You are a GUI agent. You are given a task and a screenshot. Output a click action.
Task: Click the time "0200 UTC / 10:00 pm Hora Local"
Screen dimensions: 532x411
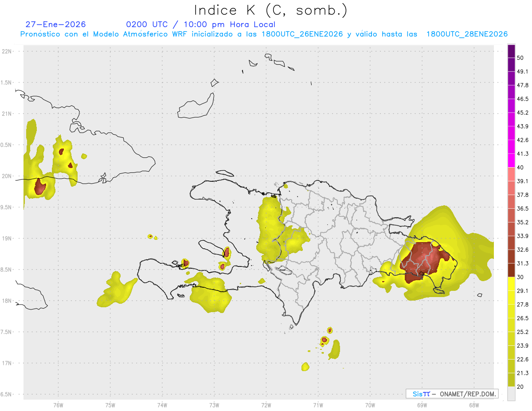[200, 24]
